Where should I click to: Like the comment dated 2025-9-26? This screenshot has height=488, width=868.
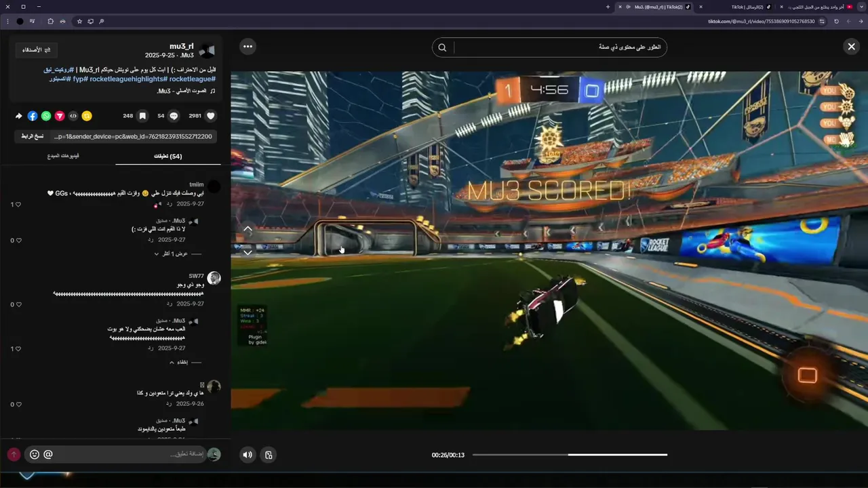coord(18,405)
